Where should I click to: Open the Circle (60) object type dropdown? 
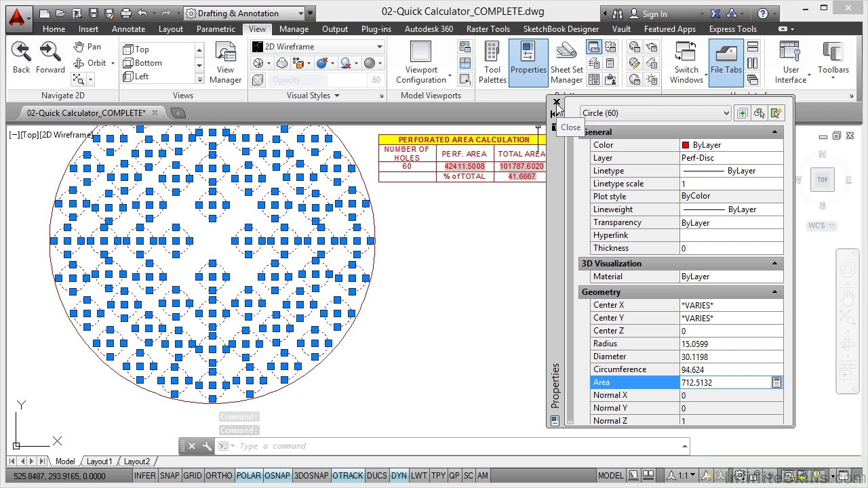[x=656, y=113]
